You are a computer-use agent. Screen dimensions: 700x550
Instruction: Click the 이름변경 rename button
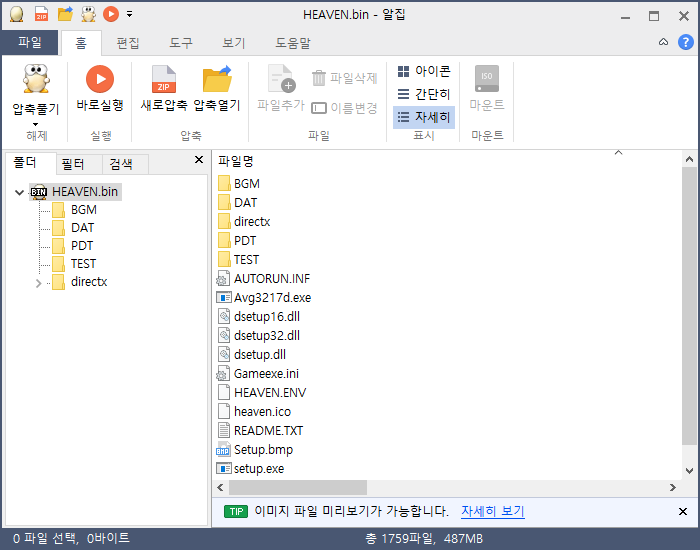345,108
